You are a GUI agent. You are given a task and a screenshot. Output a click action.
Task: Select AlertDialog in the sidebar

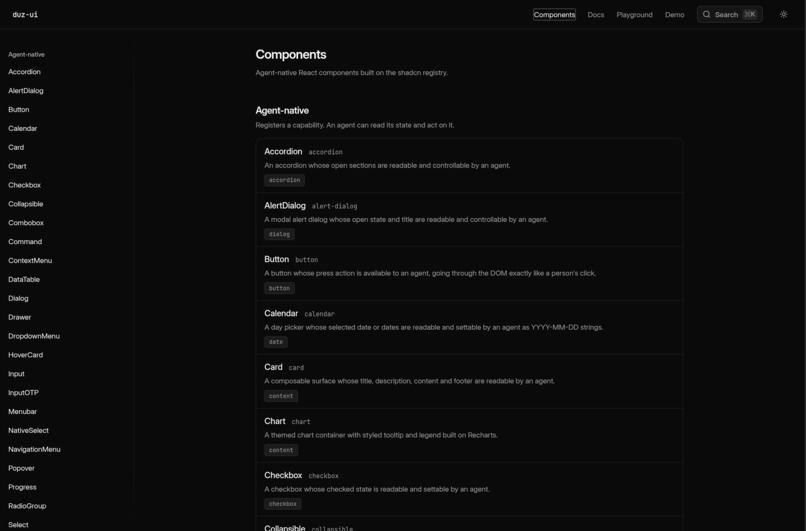26,90
